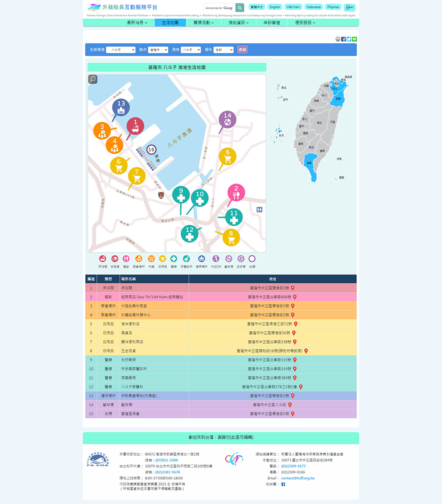Click map marker 13 worship place

121,107
